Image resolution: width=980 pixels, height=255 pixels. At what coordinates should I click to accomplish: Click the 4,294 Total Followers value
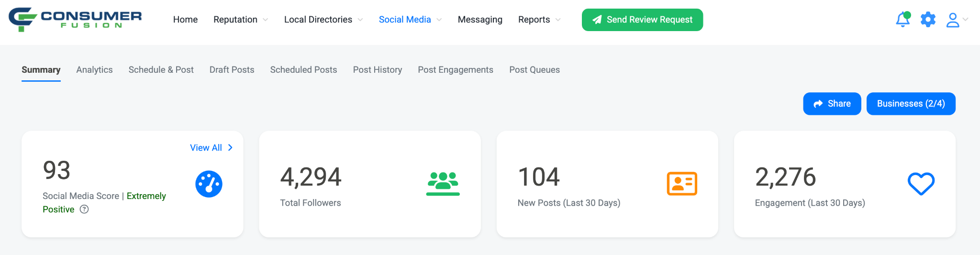311,177
